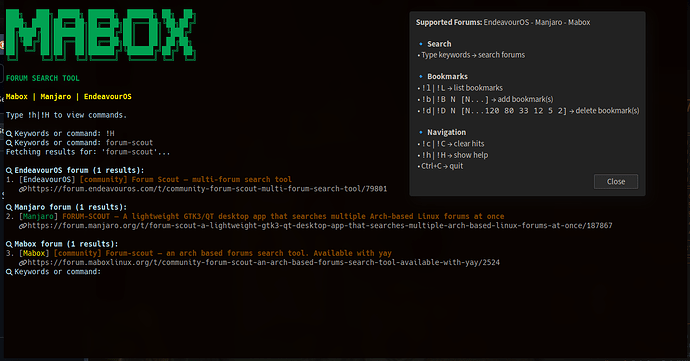Click 'Type keywords → search forums' help line
The image size is (690, 361).
471,55
